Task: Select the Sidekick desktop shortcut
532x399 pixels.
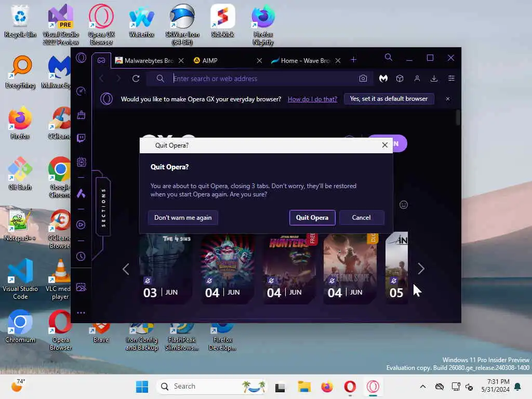Action: point(222,21)
